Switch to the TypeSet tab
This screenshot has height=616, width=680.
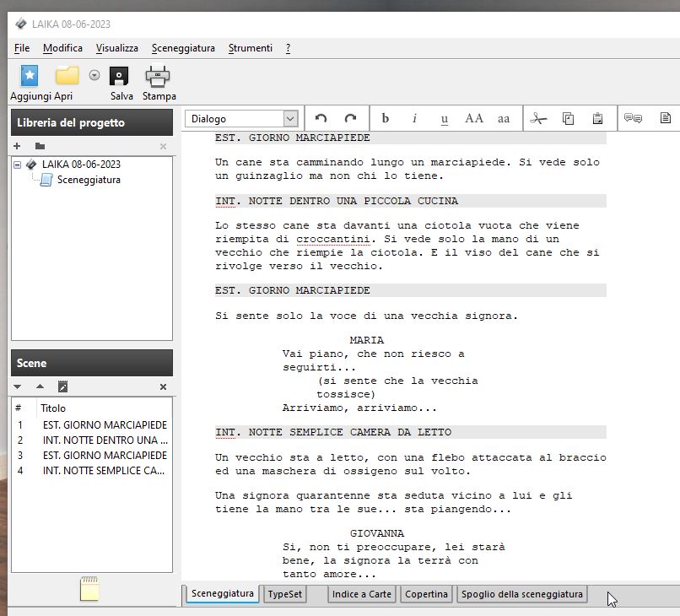pos(284,594)
